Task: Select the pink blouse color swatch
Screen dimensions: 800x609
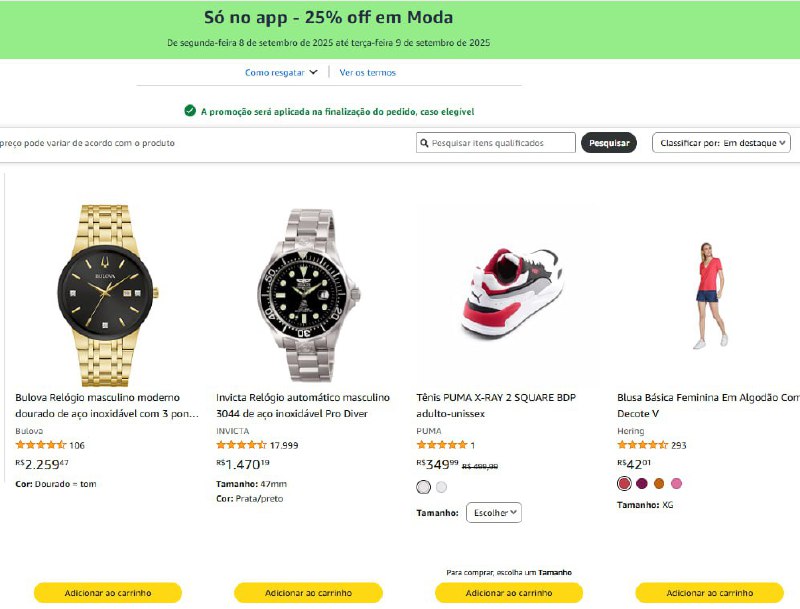Action: click(676, 483)
